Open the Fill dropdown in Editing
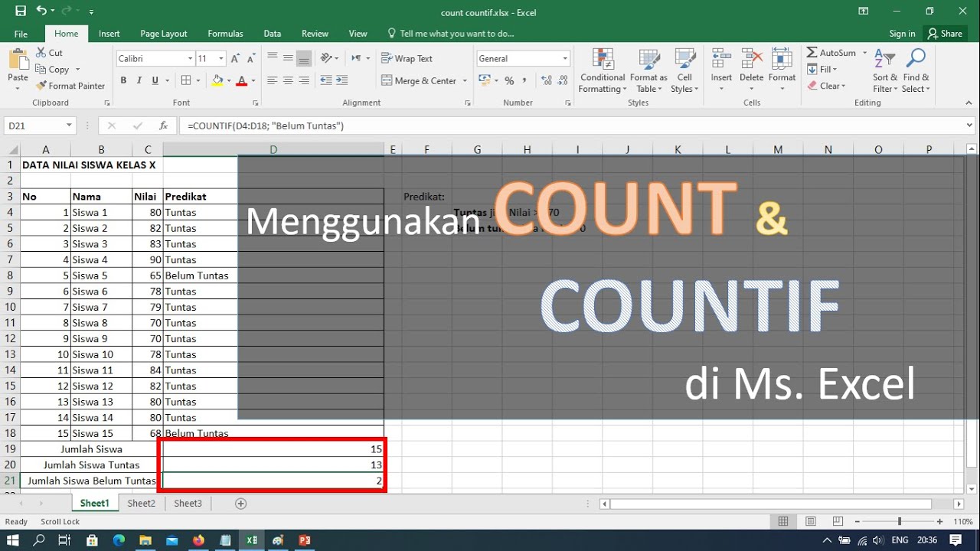The width and height of the screenshot is (980, 551). click(x=823, y=70)
